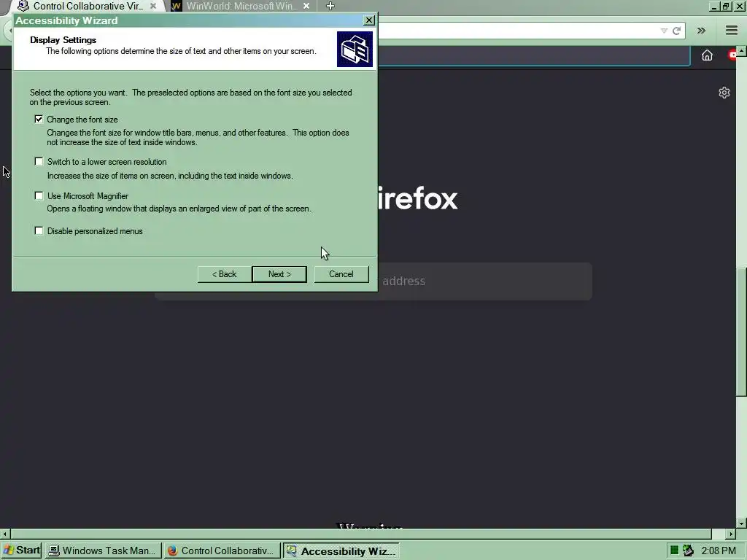The image size is (747, 560).
Task: Tick Use Microsoft Magnifier checkbox
Action: 39,195
